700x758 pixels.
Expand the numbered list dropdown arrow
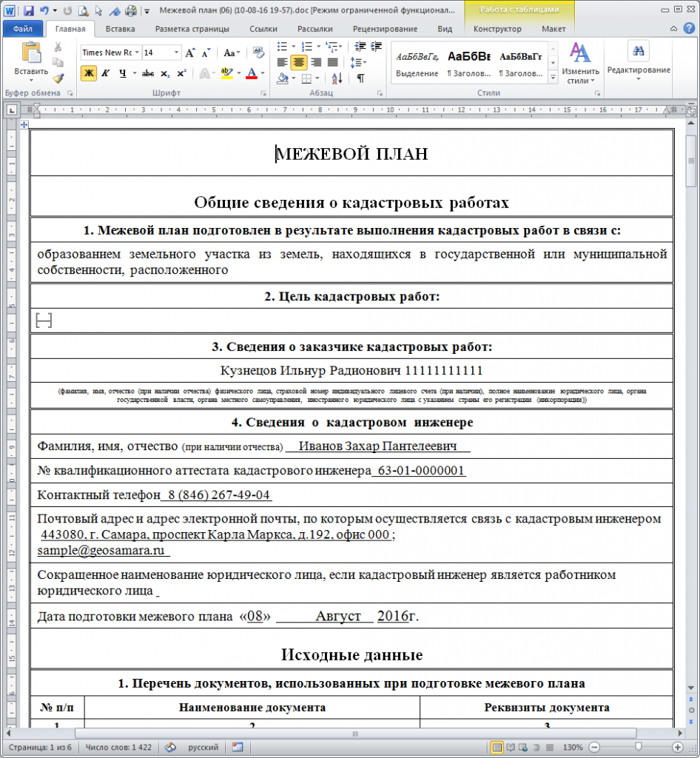coord(318,47)
